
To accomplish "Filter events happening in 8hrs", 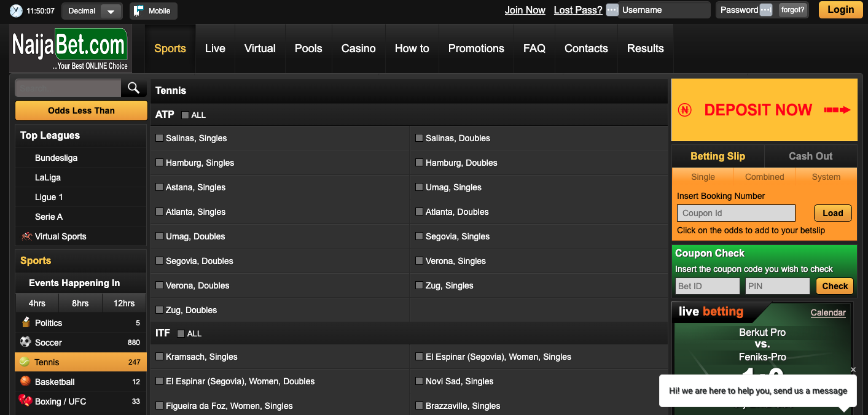I will 80,303.
